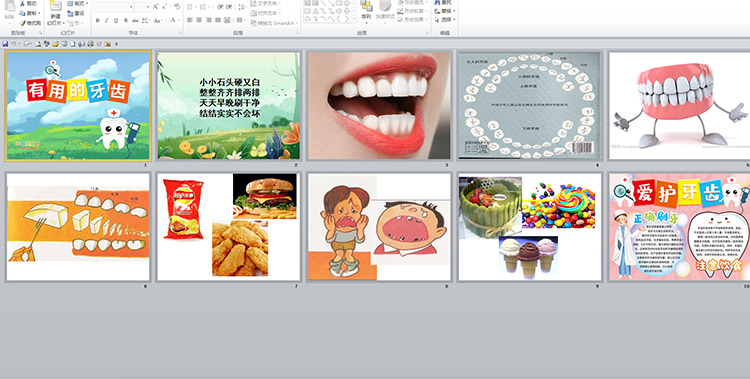Click the Reset slide button
Viewport: 750px width, 379px height.
77,13
